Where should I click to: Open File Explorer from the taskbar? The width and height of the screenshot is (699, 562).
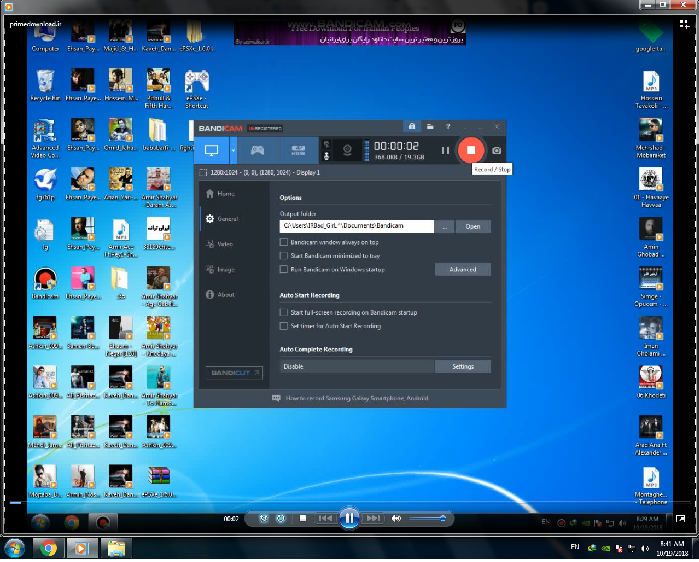coord(116,548)
